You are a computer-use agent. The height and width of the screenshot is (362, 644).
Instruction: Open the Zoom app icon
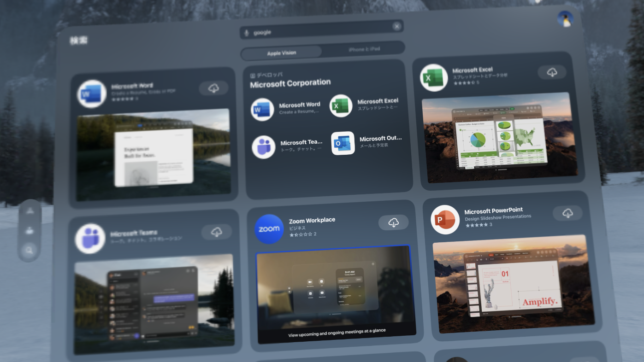point(269,229)
